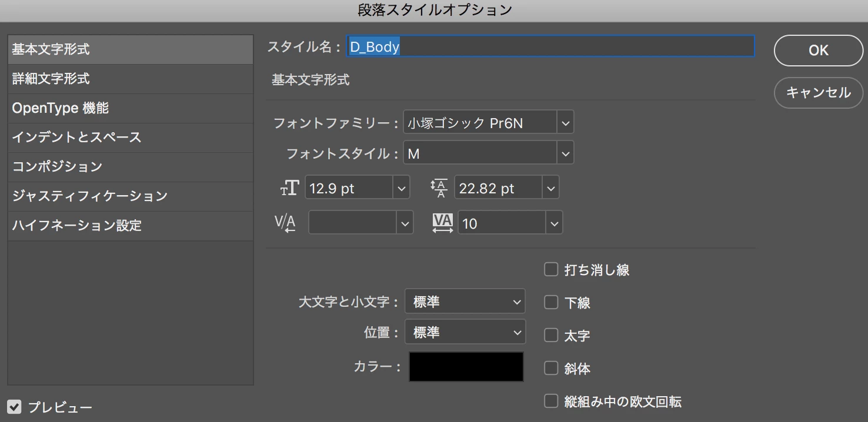The width and height of the screenshot is (868, 422).
Task: Click the tracking VA icon
Action: click(443, 223)
